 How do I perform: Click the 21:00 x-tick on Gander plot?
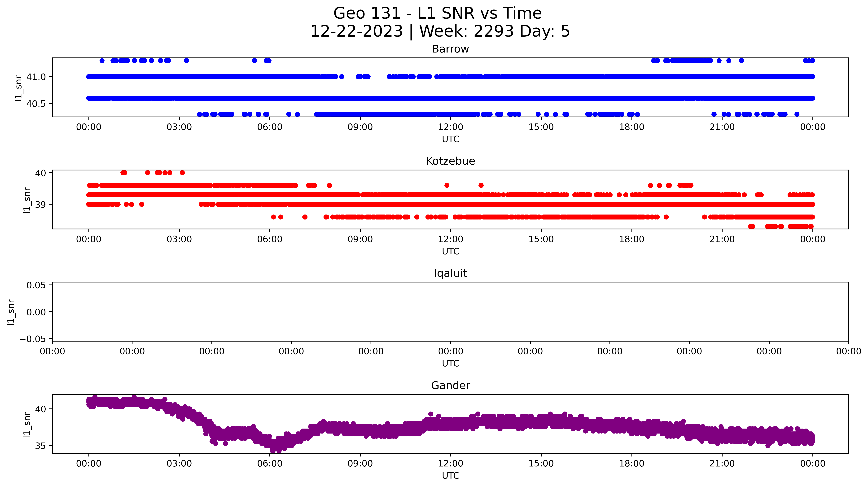(722, 464)
